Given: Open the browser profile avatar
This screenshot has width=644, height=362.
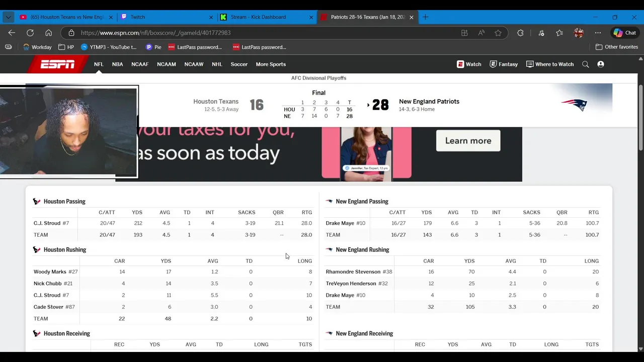Looking at the screenshot, I should [x=579, y=33].
